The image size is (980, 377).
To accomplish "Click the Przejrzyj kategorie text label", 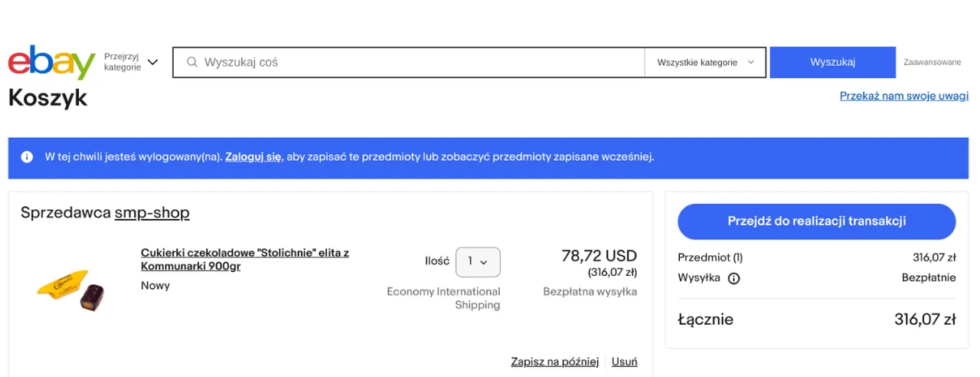I will point(122,62).
